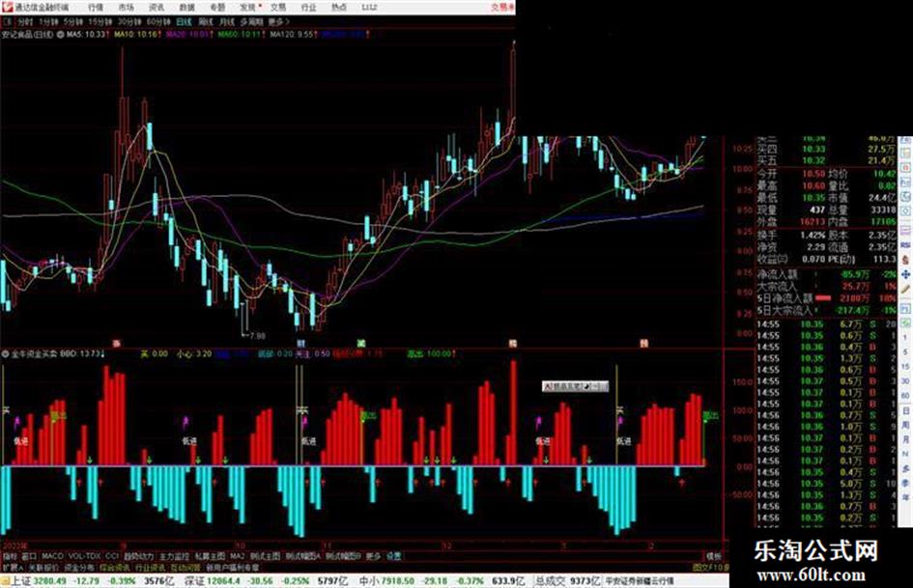The width and height of the screenshot is (913, 588).
Task: Click the first 低进 arrow marker in the indicator pane
Action: (x=16, y=422)
